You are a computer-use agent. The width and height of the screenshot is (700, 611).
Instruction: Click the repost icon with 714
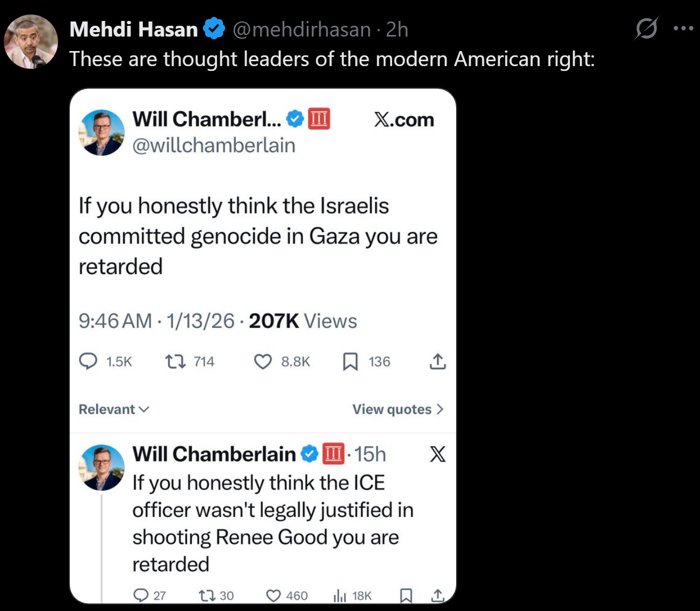174,361
